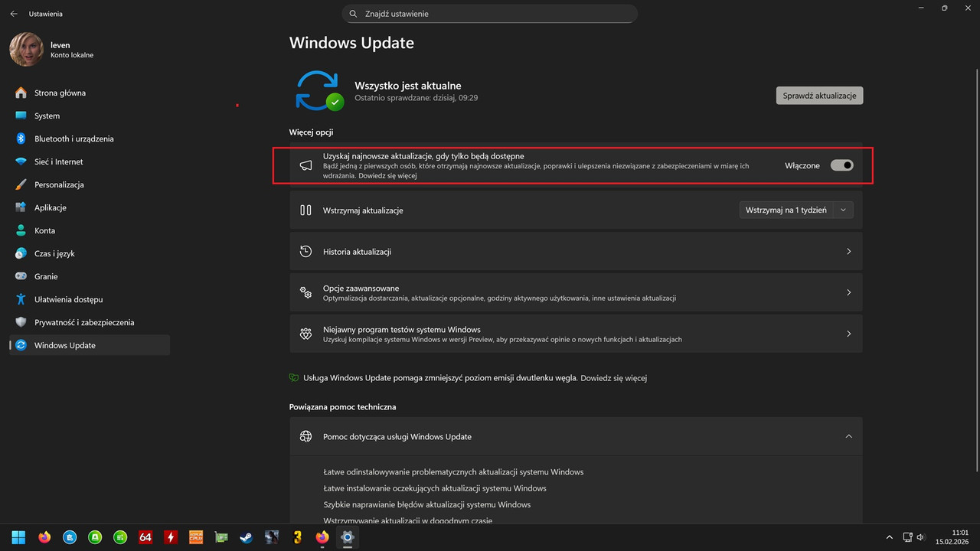This screenshot has height=551, width=980.
Task: Open the leven account profile picture
Action: coord(26,49)
